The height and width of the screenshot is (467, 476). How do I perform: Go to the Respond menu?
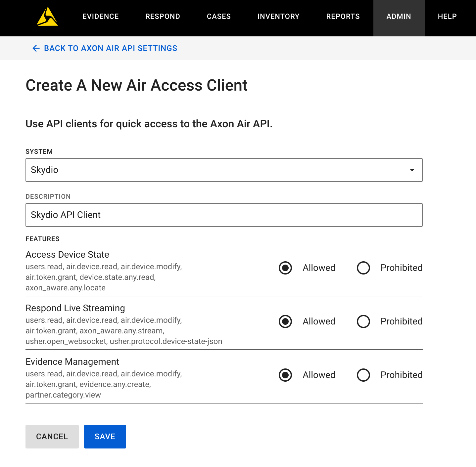[163, 17]
